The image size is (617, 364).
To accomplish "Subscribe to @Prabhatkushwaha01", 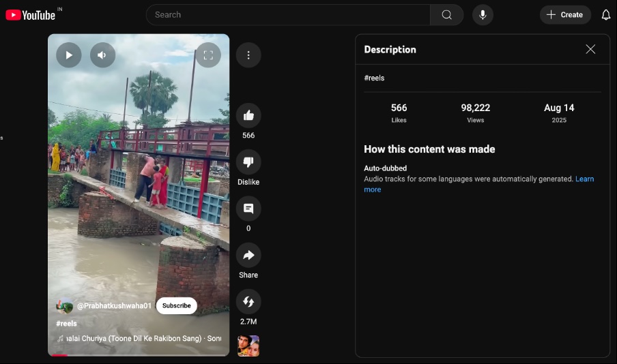I will pyautogui.click(x=176, y=306).
